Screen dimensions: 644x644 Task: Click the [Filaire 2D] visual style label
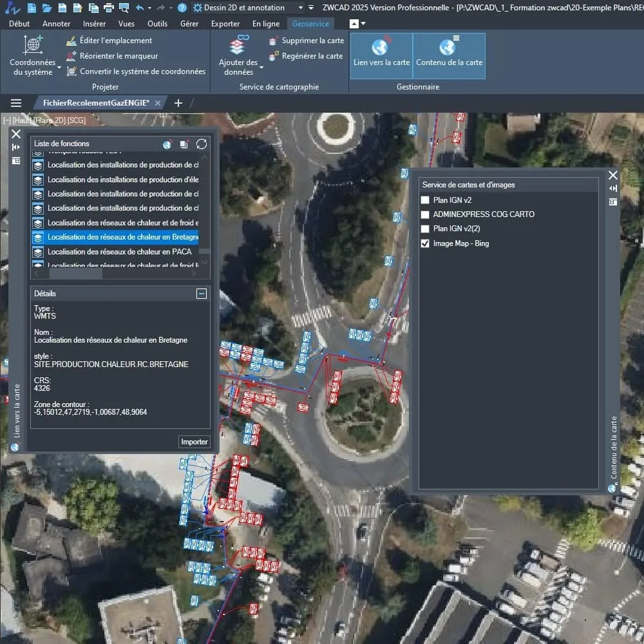pos(50,120)
